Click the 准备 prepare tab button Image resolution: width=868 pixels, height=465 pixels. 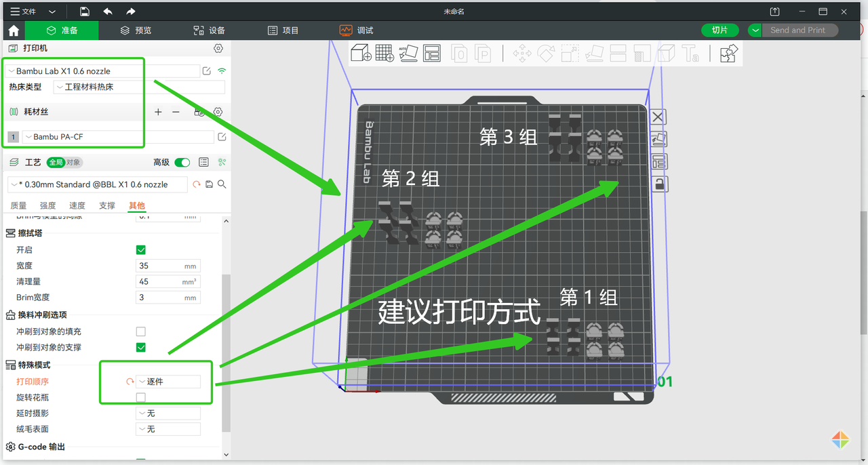pos(62,31)
